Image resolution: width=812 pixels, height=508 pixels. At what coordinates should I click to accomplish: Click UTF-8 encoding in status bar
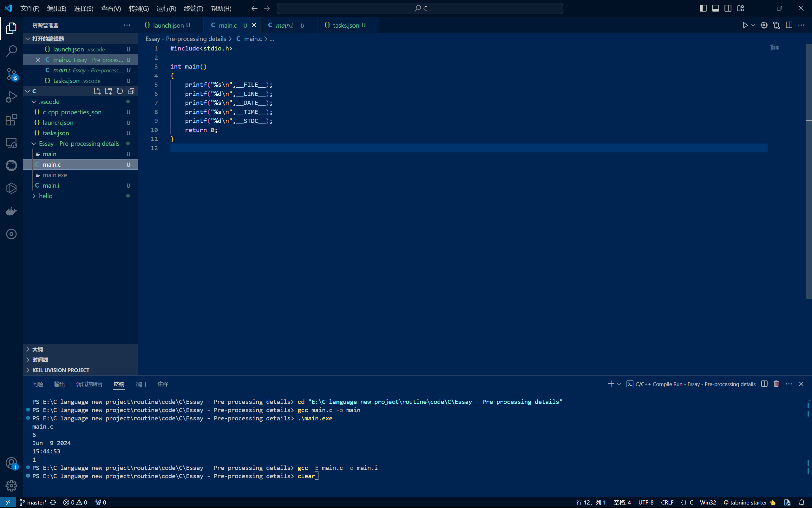click(645, 502)
